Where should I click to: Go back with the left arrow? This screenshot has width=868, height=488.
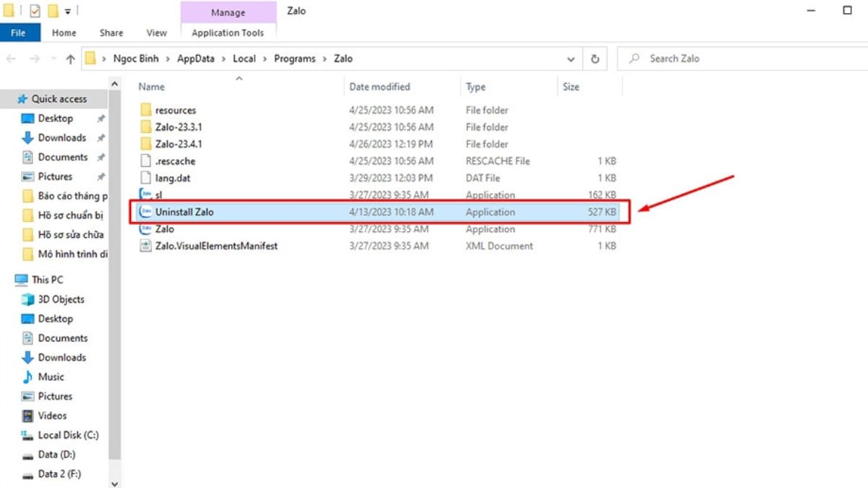pyautogui.click(x=12, y=59)
